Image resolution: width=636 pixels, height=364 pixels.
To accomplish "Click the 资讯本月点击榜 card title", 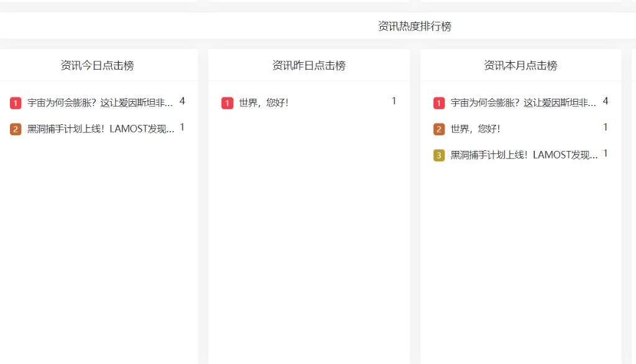I will coord(521,65).
